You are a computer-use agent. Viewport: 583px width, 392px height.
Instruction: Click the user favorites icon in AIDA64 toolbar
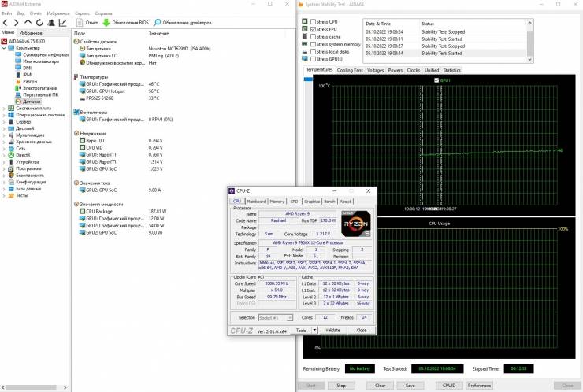tap(51, 23)
